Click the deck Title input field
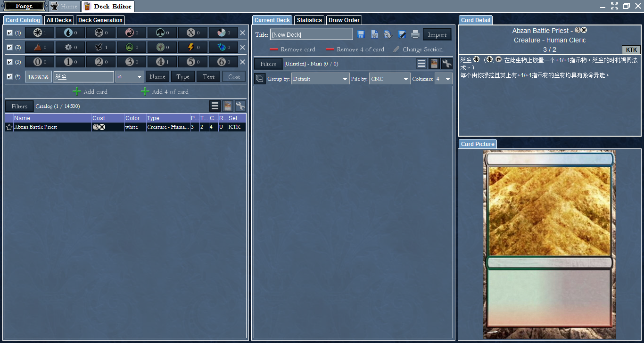 (311, 34)
